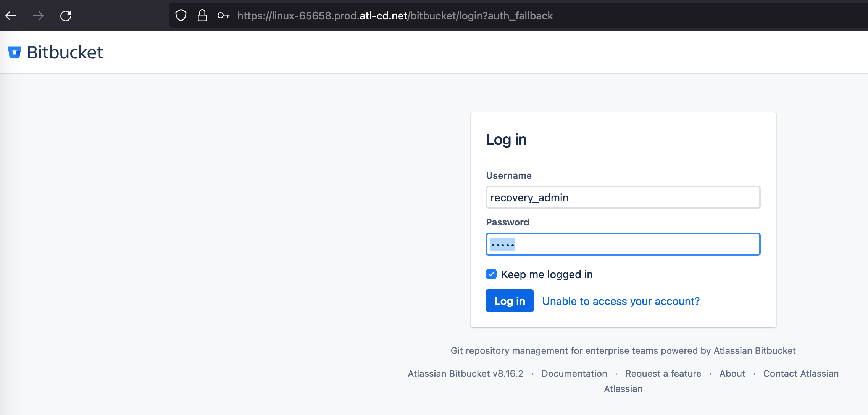Image resolution: width=868 pixels, height=415 pixels.
Task: Open the Documentation footer link
Action: pos(574,373)
